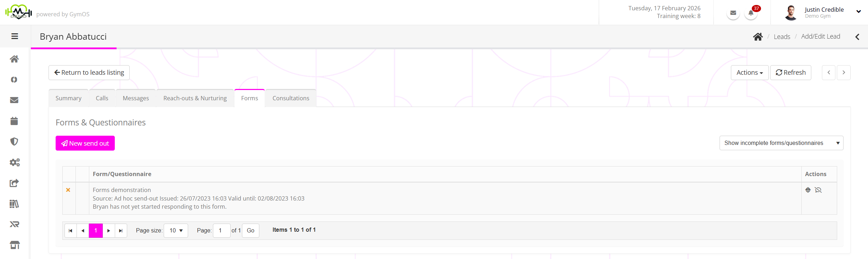
Task: Open the Page size dropdown
Action: pyautogui.click(x=176, y=231)
